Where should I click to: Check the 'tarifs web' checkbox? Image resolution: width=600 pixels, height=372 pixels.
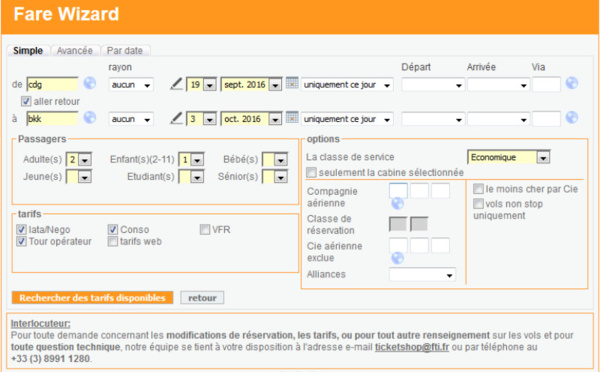(112, 241)
